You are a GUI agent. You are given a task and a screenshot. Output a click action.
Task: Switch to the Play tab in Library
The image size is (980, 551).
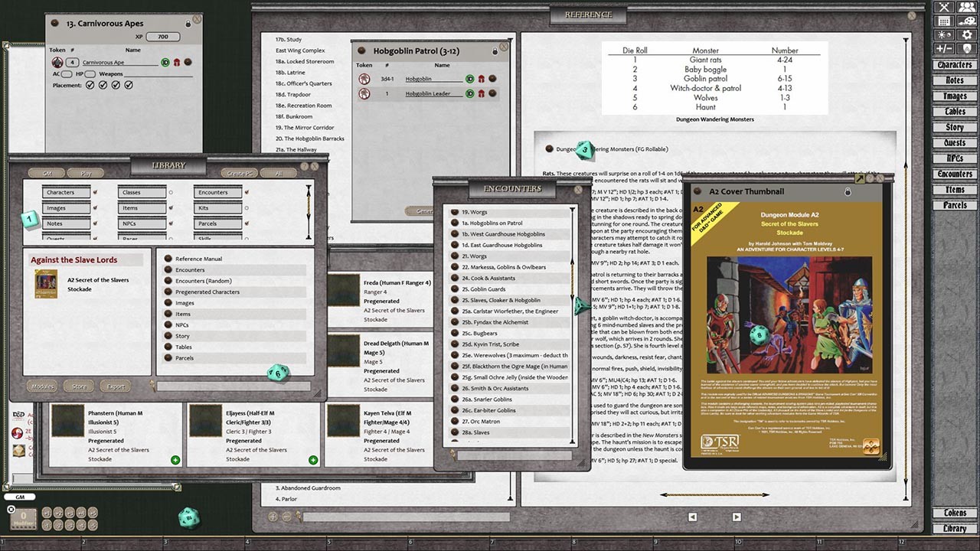point(85,172)
